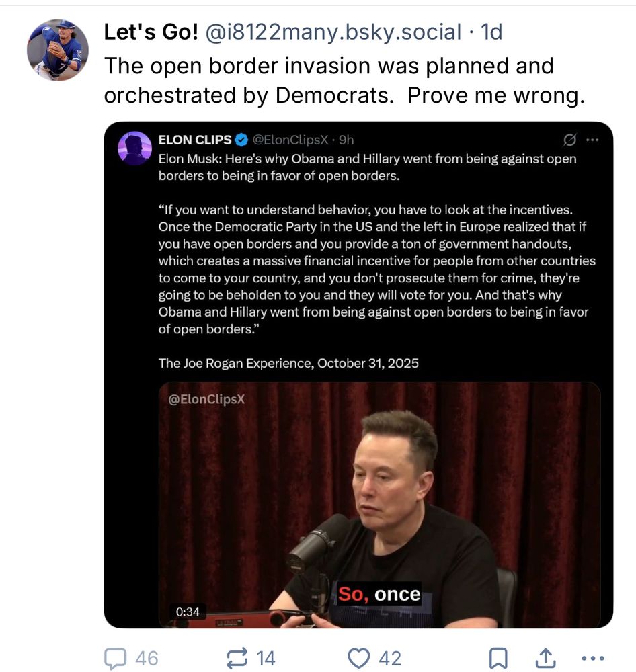The height and width of the screenshot is (672, 636).
Task: Like the post with heart icon
Action: coord(358,657)
